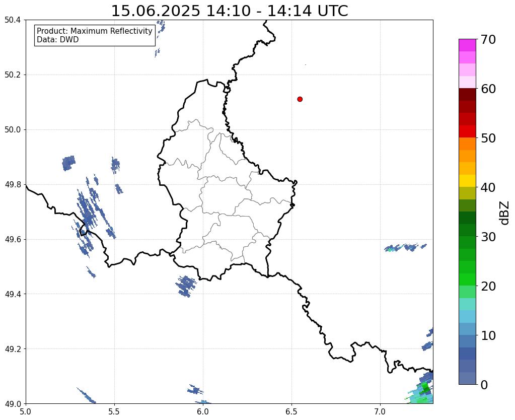Image resolution: width=515 pixels, height=420 pixels.
Task: Click the latitude axis label 49.0
Action: coord(13,404)
